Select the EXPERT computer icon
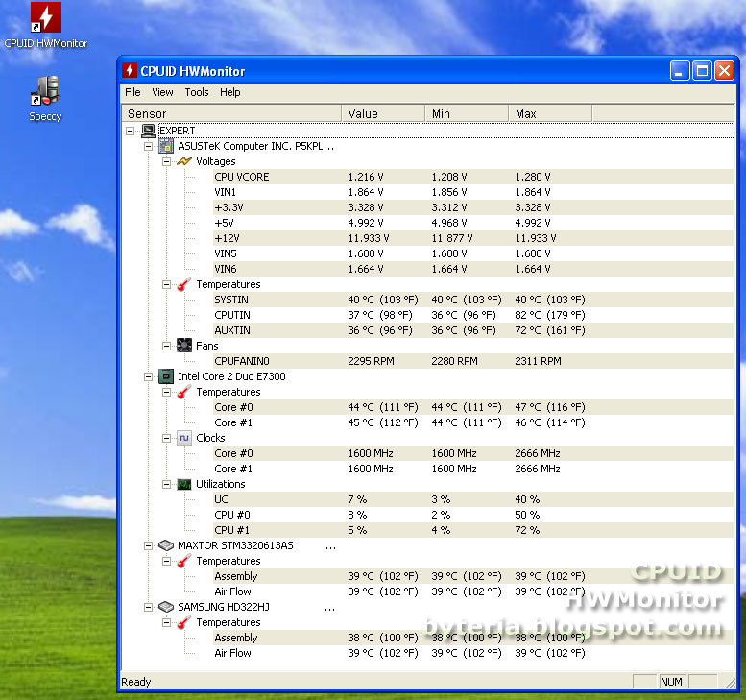The height and width of the screenshot is (700, 746). click(x=149, y=131)
